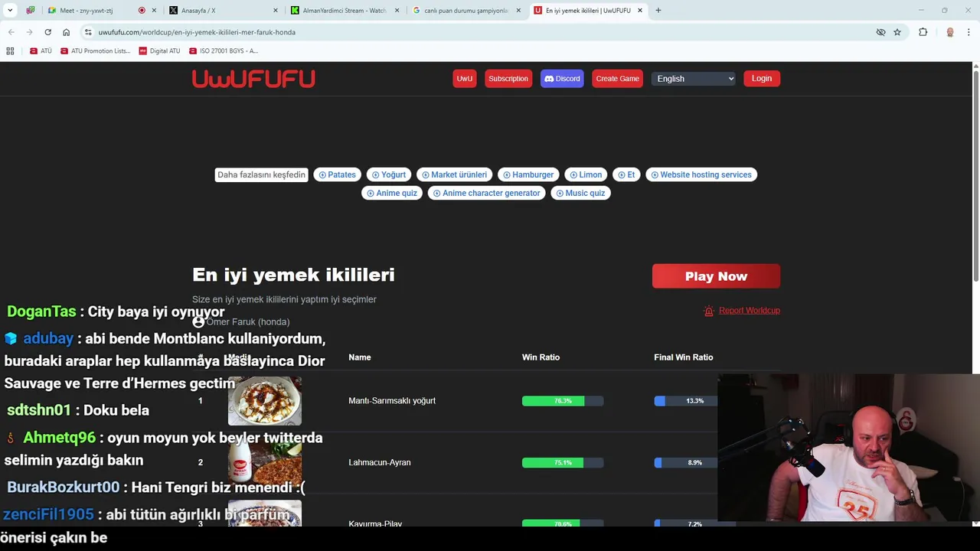Image resolution: width=980 pixels, height=551 pixels.
Task: Open the Yoğurt suggestion link
Action: (389, 174)
